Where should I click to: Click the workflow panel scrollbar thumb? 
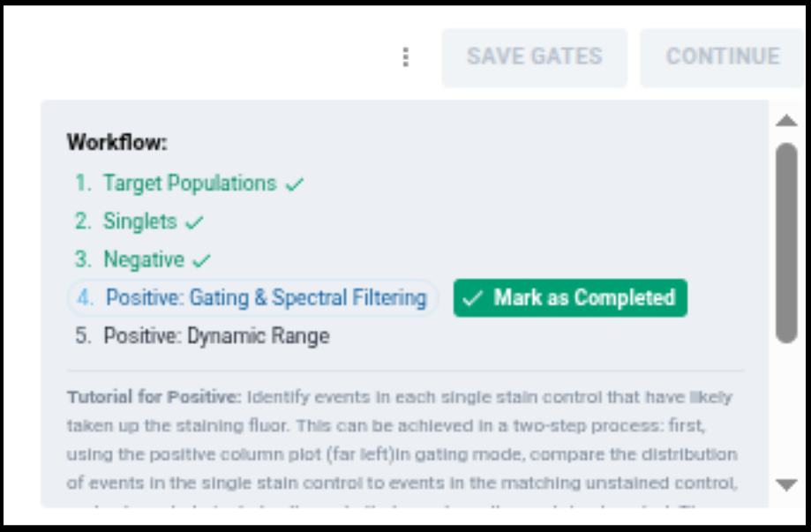click(785, 243)
